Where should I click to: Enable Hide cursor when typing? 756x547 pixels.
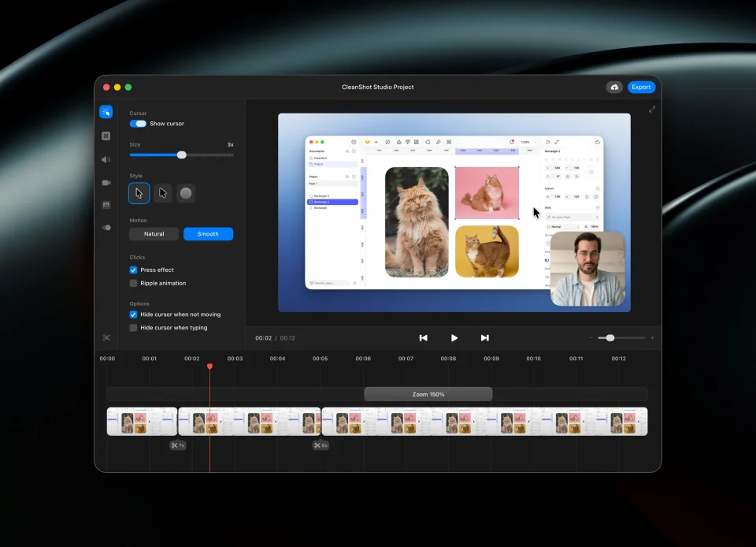click(x=133, y=328)
